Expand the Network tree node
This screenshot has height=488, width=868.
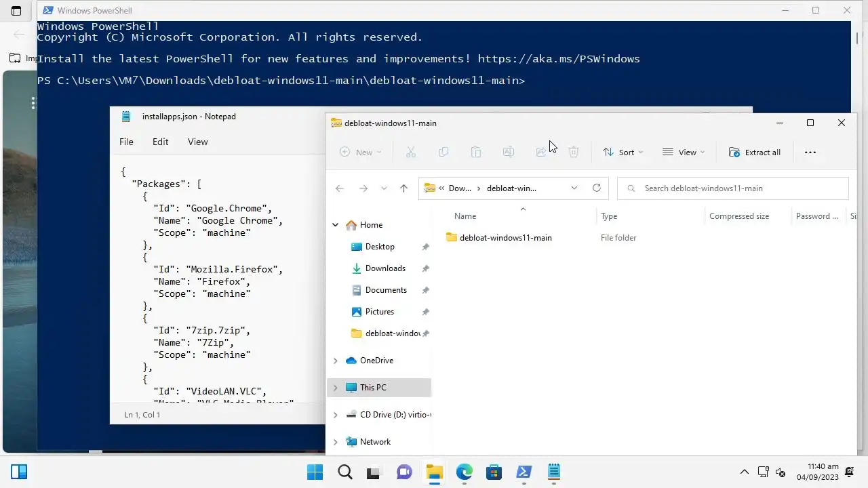pyautogui.click(x=335, y=442)
